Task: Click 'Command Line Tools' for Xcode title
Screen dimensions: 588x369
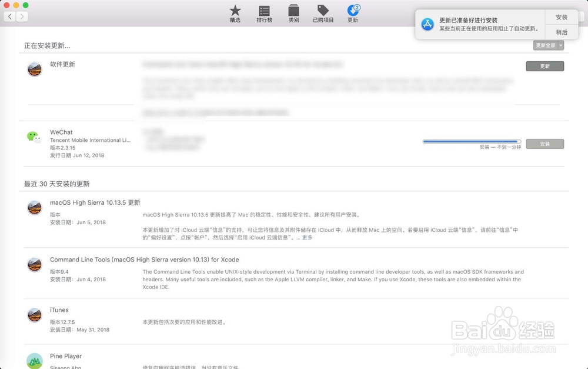Action: (x=145, y=260)
